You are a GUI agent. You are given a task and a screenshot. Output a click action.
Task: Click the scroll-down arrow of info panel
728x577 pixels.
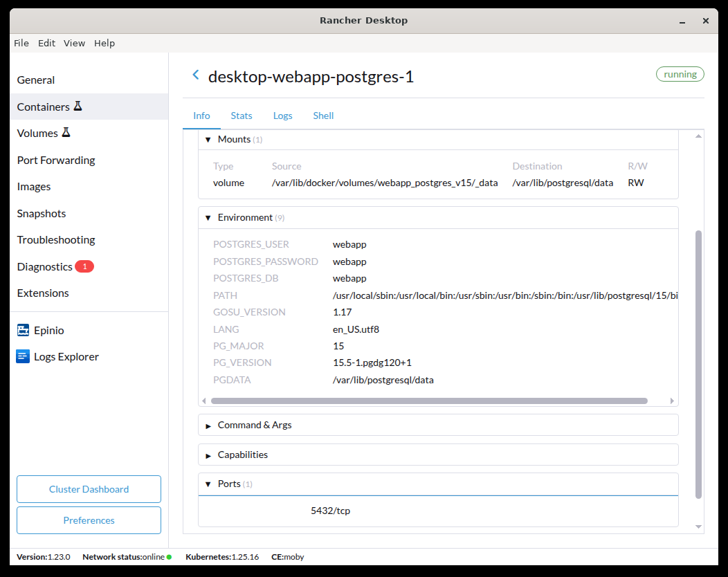point(698,526)
